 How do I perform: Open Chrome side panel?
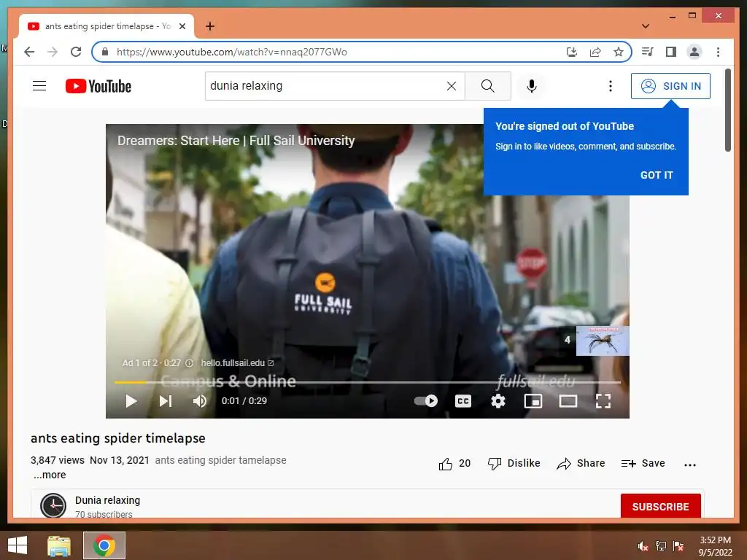(x=671, y=52)
